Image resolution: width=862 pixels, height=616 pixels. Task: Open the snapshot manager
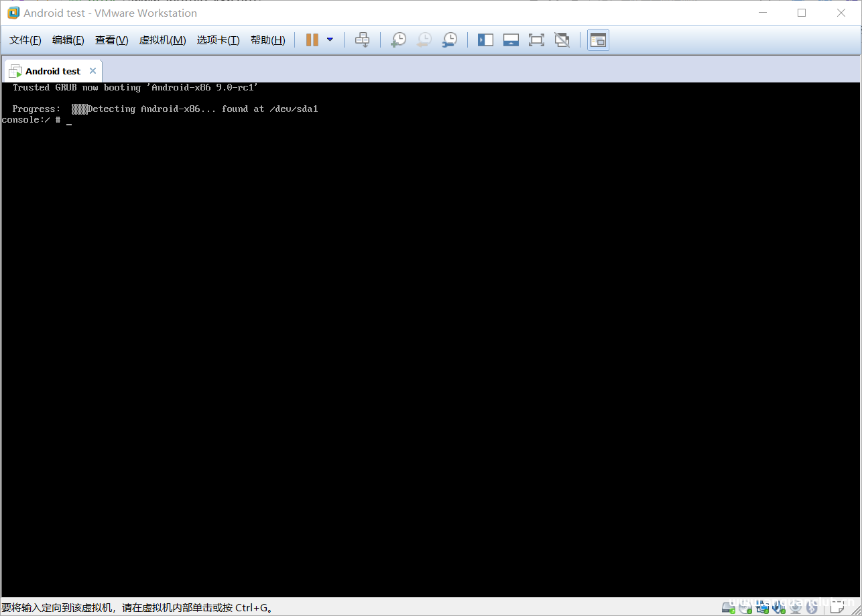click(x=449, y=40)
